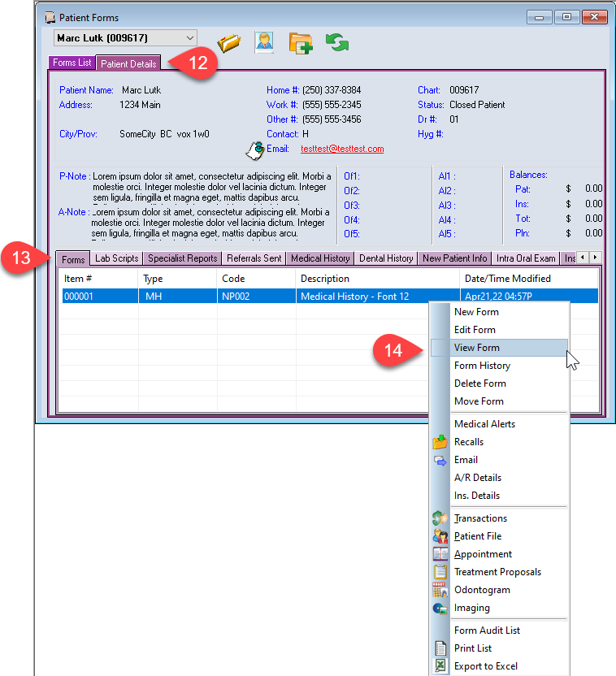
Task: Open the Dental History tab
Action: [386, 258]
